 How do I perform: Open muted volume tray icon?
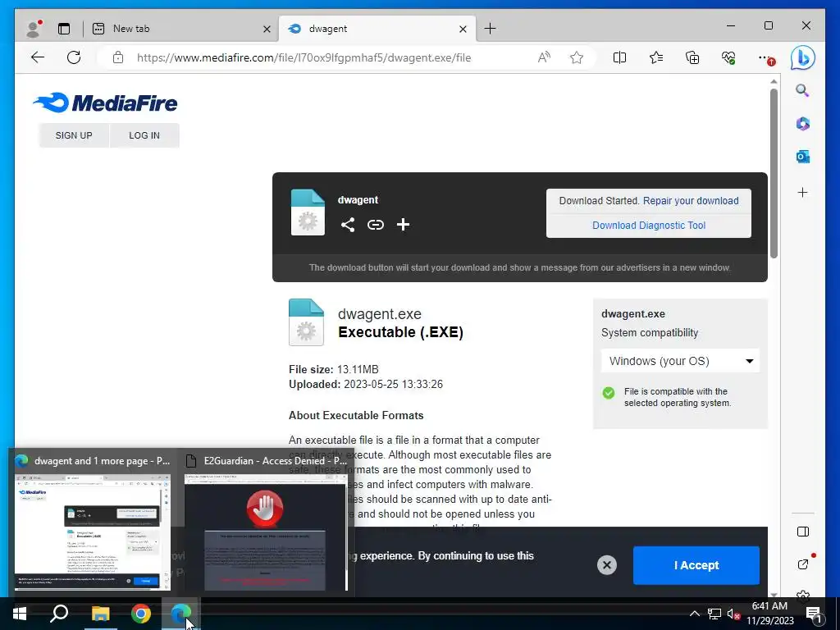[733, 614]
